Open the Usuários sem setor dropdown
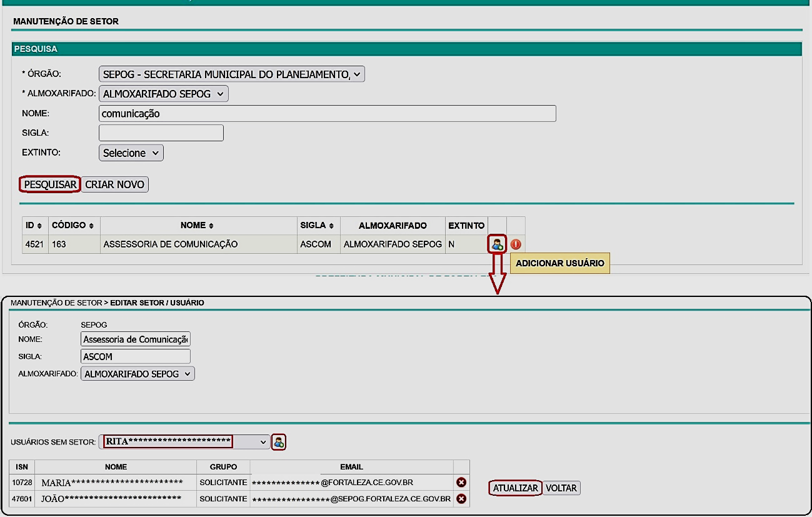The image size is (812, 517). click(184, 442)
